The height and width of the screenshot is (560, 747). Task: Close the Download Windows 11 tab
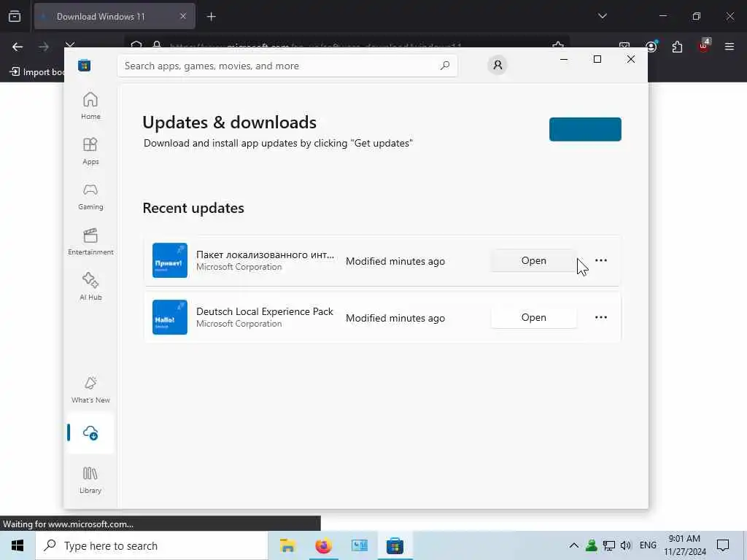(x=183, y=17)
